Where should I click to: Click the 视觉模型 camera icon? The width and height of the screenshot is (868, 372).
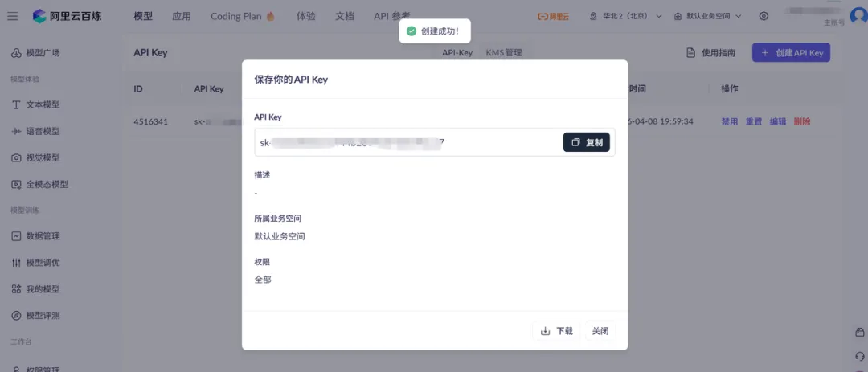click(x=16, y=157)
